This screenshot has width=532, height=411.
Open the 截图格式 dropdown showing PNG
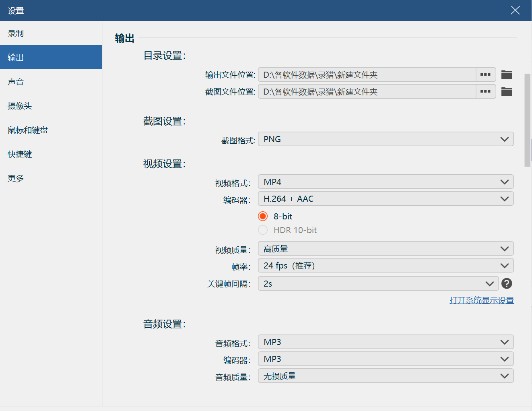(385, 139)
